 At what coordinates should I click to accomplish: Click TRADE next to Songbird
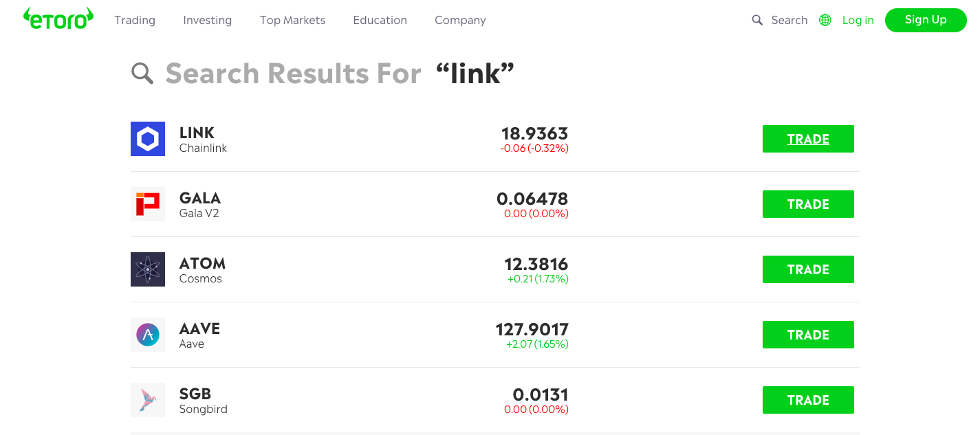point(808,400)
